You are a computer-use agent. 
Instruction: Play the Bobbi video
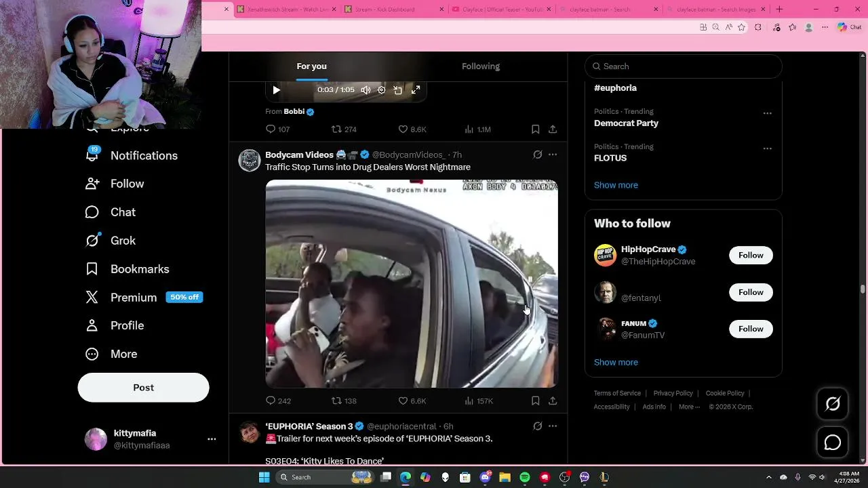(x=276, y=89)
